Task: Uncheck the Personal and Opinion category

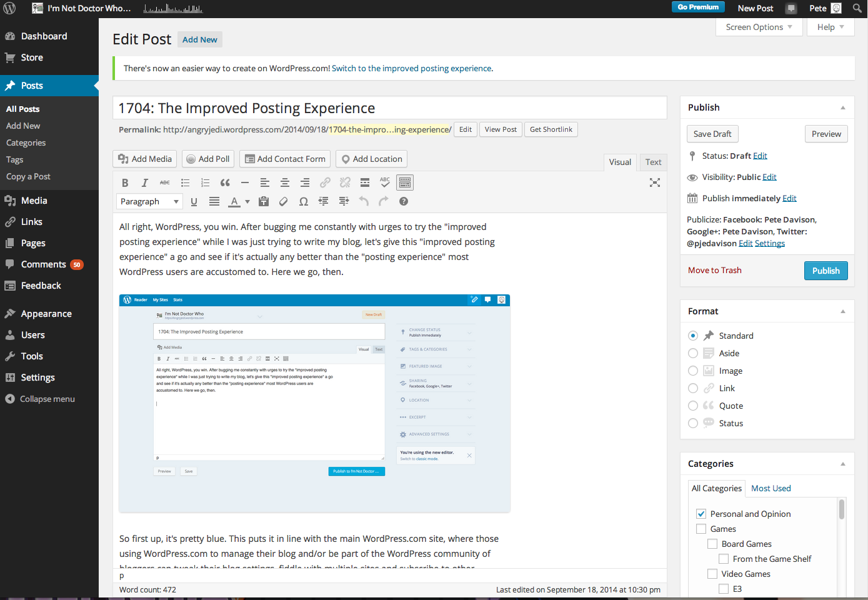Action: [x=701, y=513]
